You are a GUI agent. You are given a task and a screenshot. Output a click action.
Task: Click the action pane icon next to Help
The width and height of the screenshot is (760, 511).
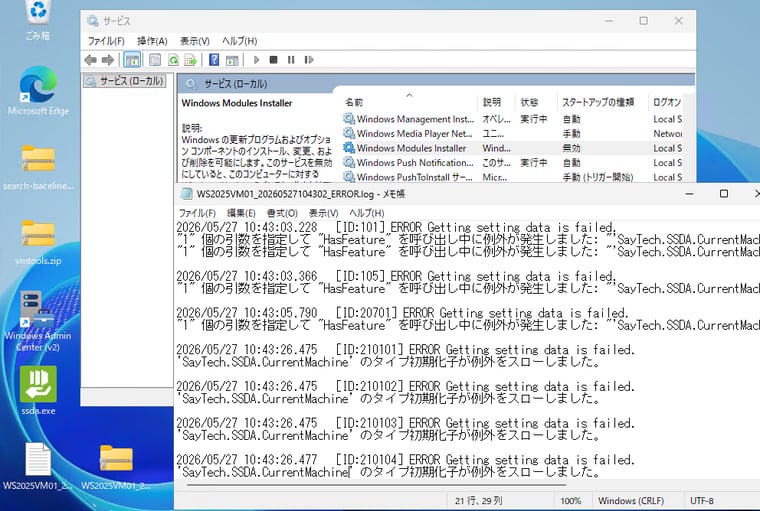232,60
